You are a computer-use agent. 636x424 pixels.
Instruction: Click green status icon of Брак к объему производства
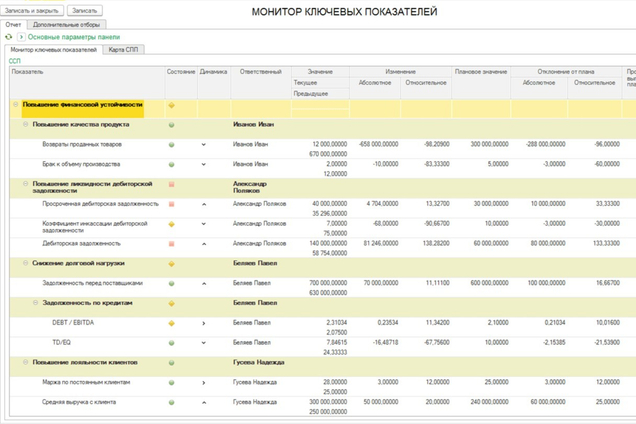pos(172,165)
